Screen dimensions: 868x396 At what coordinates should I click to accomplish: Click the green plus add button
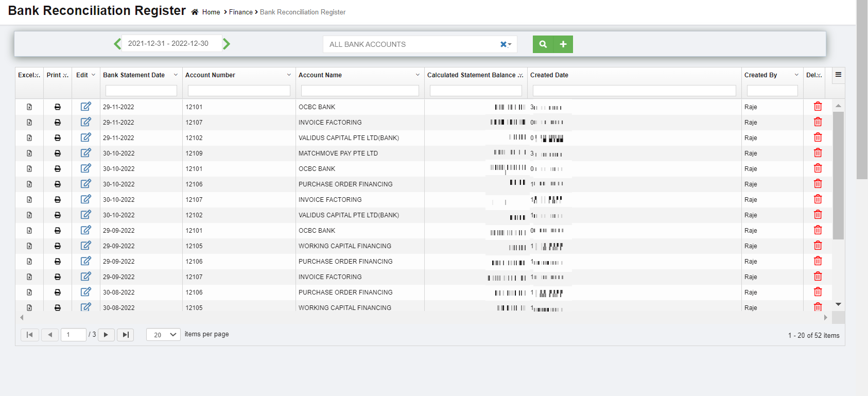pos(563,44)
